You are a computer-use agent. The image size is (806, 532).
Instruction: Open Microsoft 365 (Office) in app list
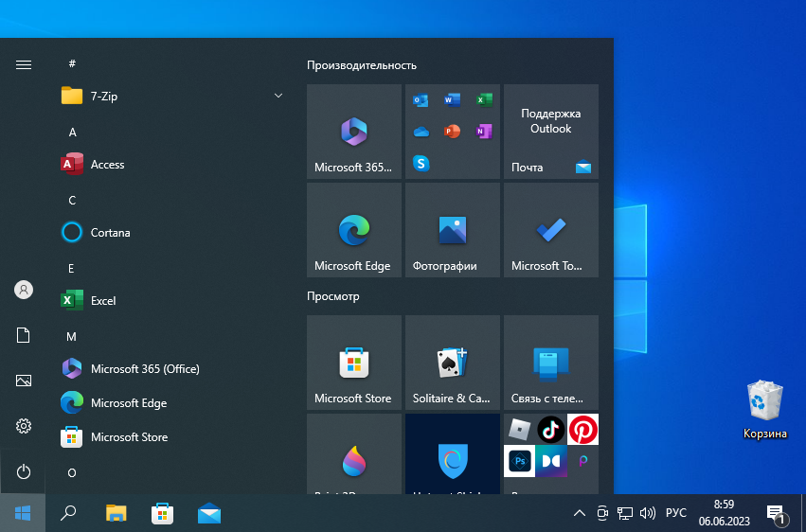tap(174, 368)
